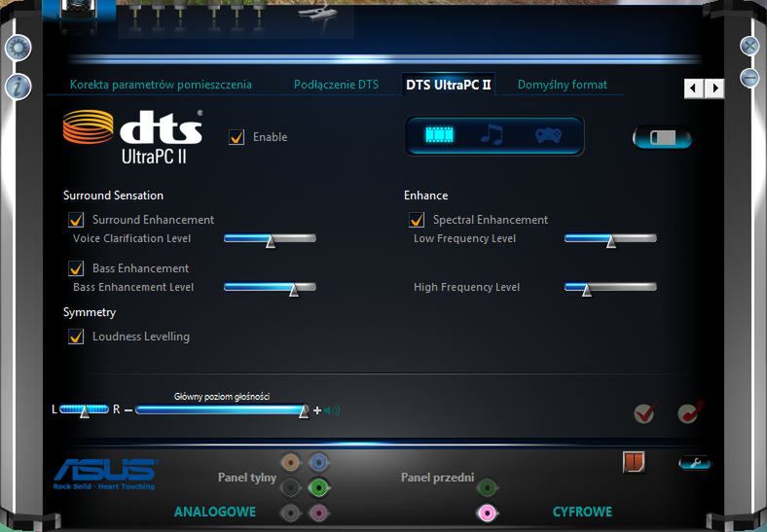Select the game mode controller icon

[x=548, y=134]
